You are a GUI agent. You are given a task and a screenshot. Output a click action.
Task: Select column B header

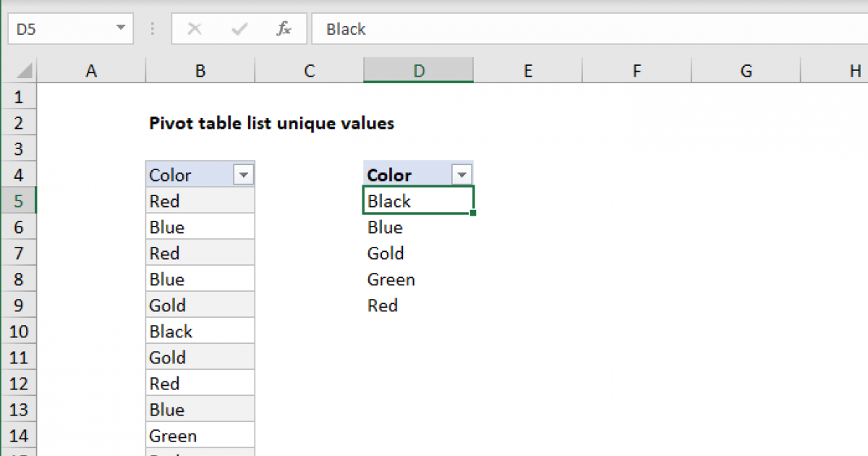pyautogui.click(x=200, y=70)
